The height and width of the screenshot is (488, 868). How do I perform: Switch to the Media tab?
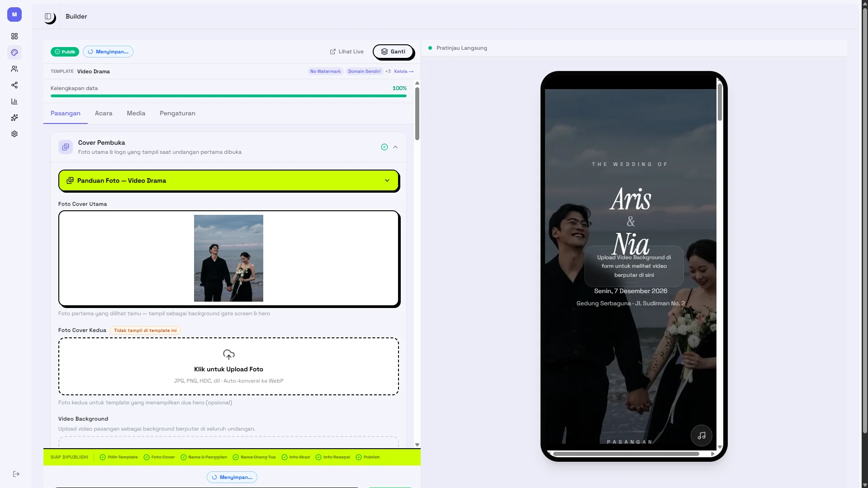(136, 113)
